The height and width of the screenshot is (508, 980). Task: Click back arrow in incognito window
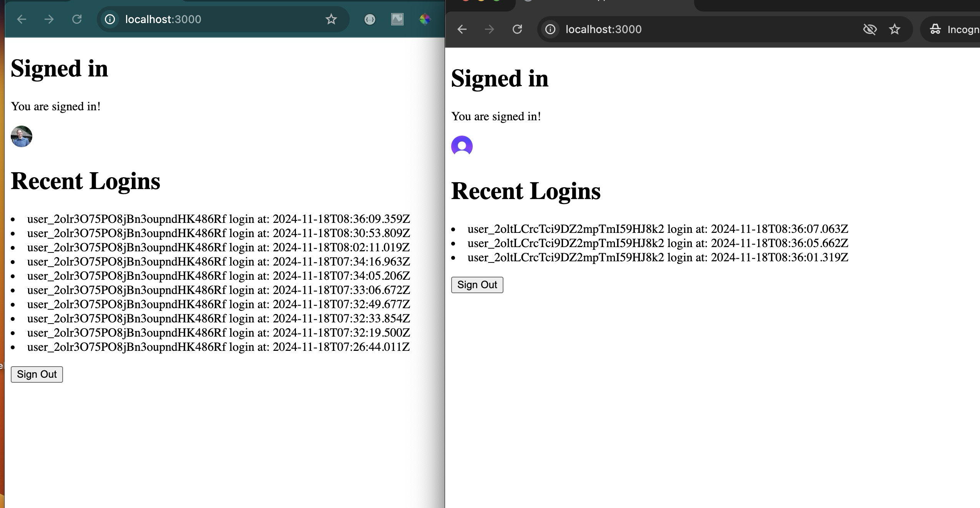[x=462, y=29]
